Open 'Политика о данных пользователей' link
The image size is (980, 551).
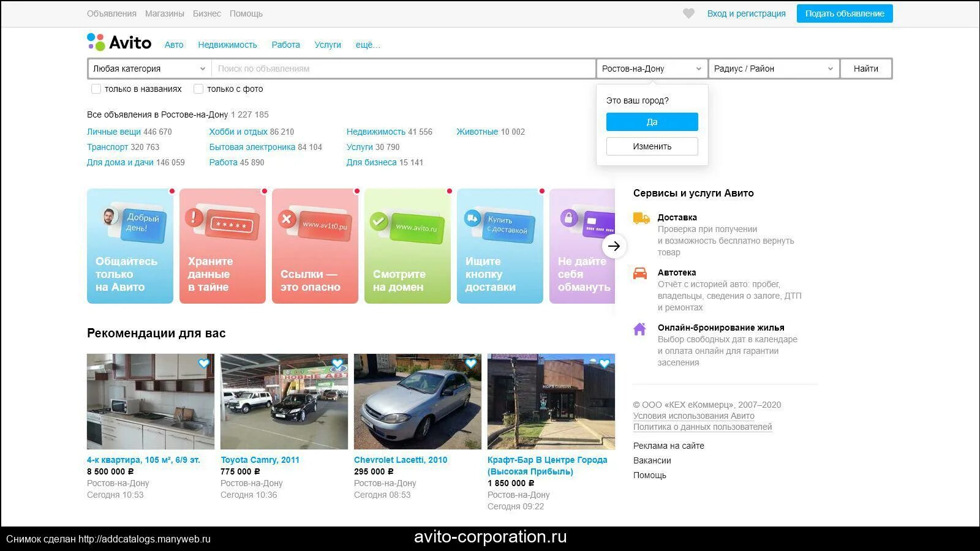[x=703, y=427]
